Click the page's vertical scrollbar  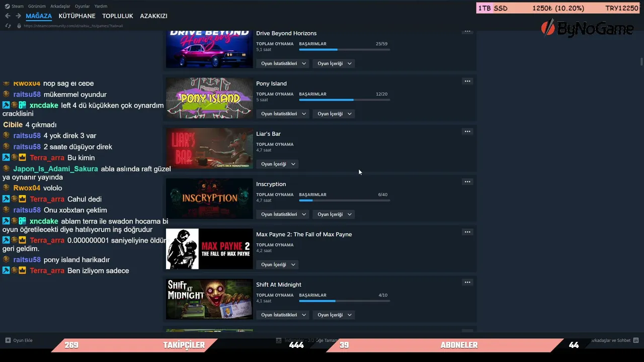641,61
